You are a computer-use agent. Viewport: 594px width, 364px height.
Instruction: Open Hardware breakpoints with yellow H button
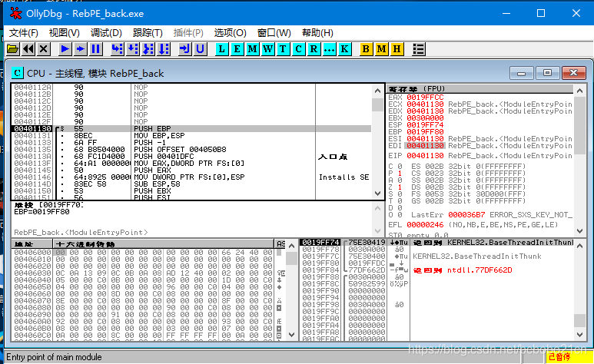pos(397,49)
